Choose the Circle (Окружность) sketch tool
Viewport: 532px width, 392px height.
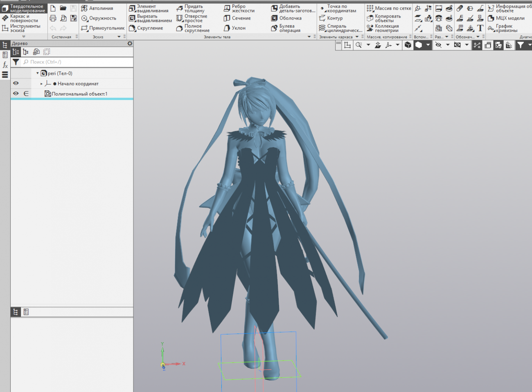pyautogui.click(x=99, y=18)
